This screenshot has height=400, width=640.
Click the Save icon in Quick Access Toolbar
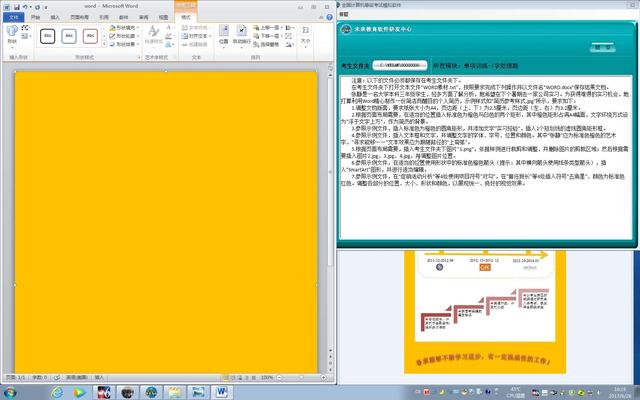click(17, 7)
